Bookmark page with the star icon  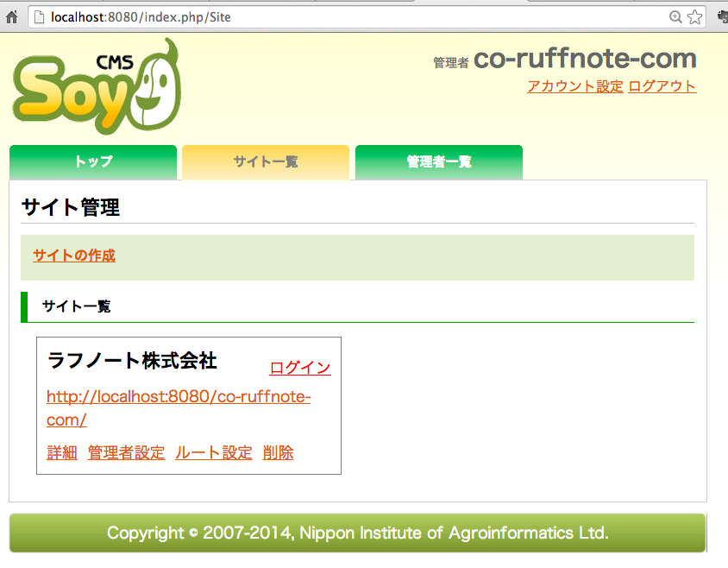(694, 17)
